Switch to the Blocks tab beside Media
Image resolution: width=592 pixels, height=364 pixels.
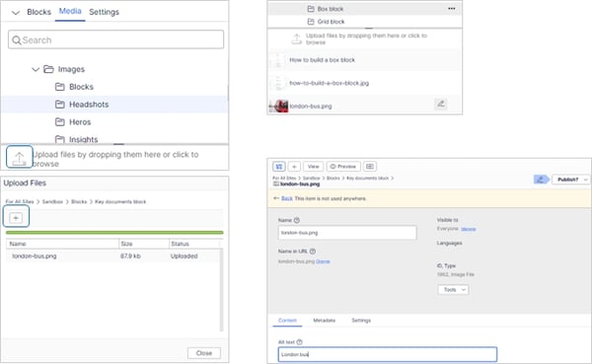(x=38, y=12)
